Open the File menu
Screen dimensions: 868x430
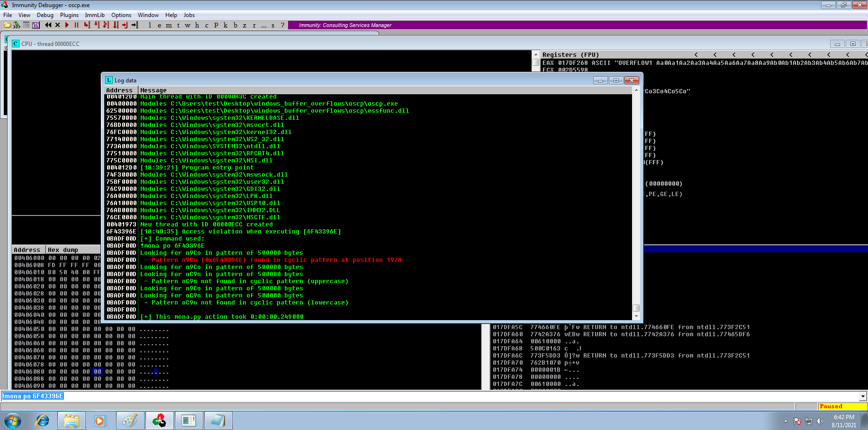8,15
